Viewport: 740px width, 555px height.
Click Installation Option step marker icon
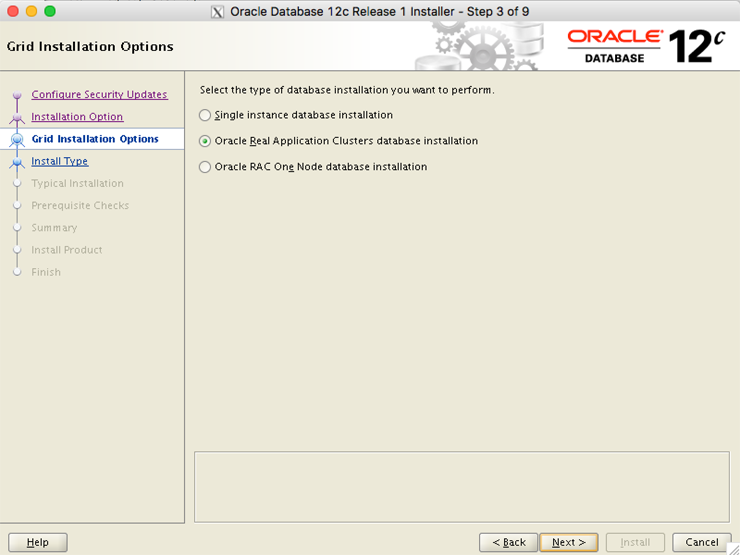pos(17,117)
